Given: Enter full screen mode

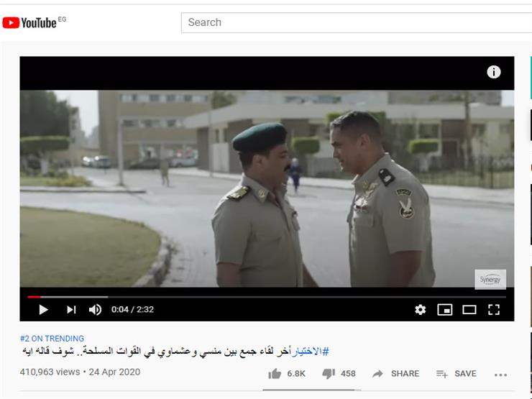Looking at the screenshot, I should (x=494, y=309).
